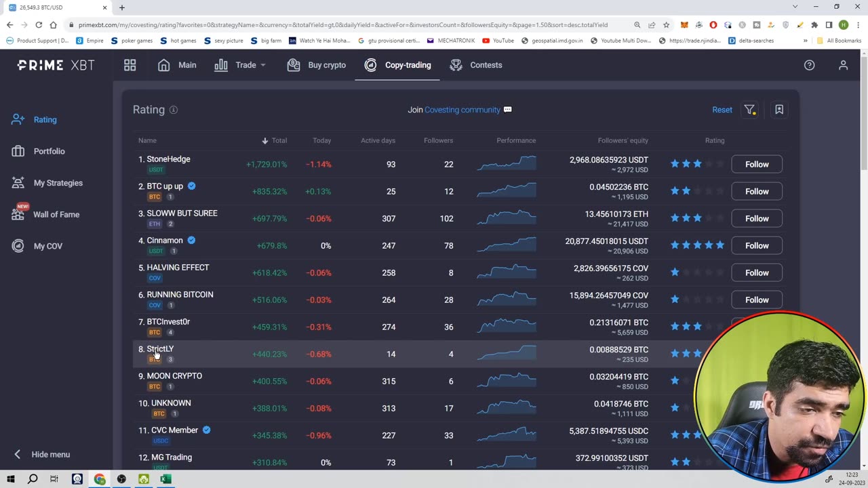Viewport: 868px width, 488px height.
Task: Sort by Followers column header
Action: point(438,140)
